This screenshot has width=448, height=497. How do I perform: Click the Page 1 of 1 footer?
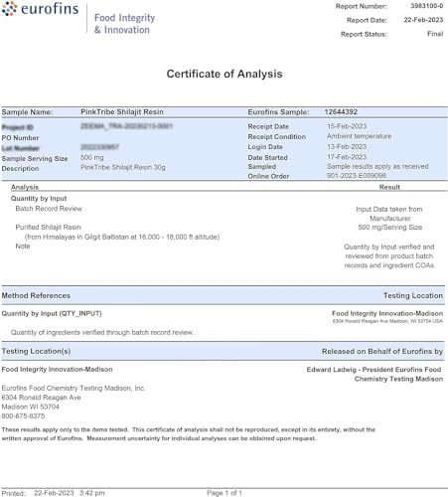coord(224,493)
